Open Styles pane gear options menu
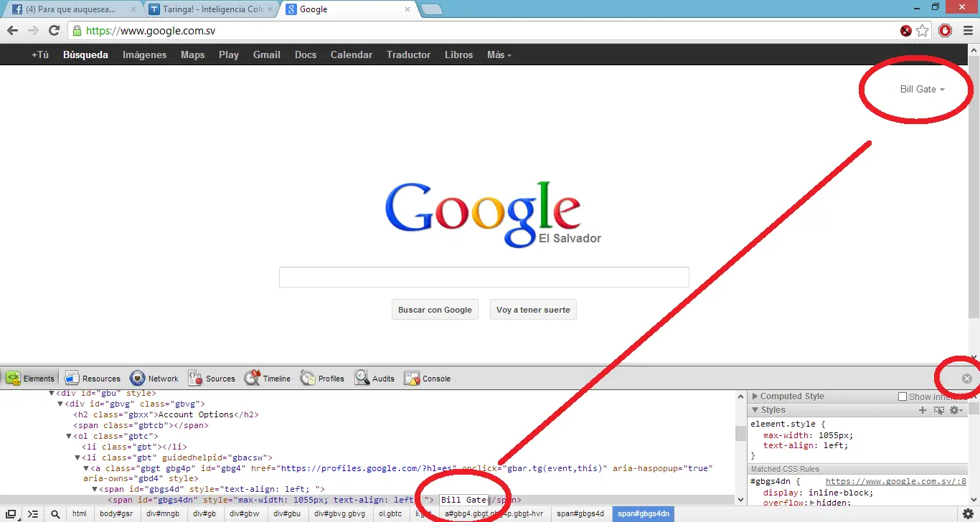The height and width of the screenshot is (522, 980). (956, 410)
